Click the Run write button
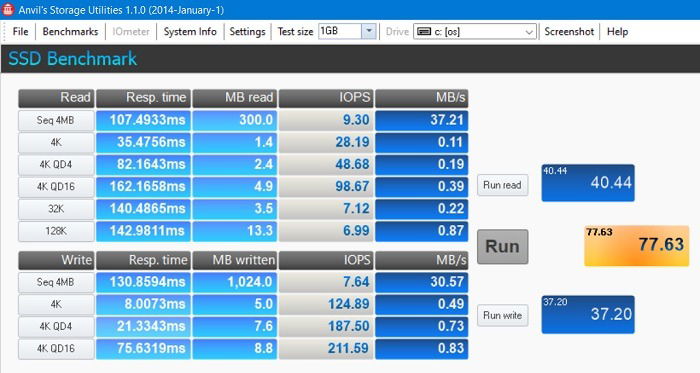700x373 pixels. [503, 315]
